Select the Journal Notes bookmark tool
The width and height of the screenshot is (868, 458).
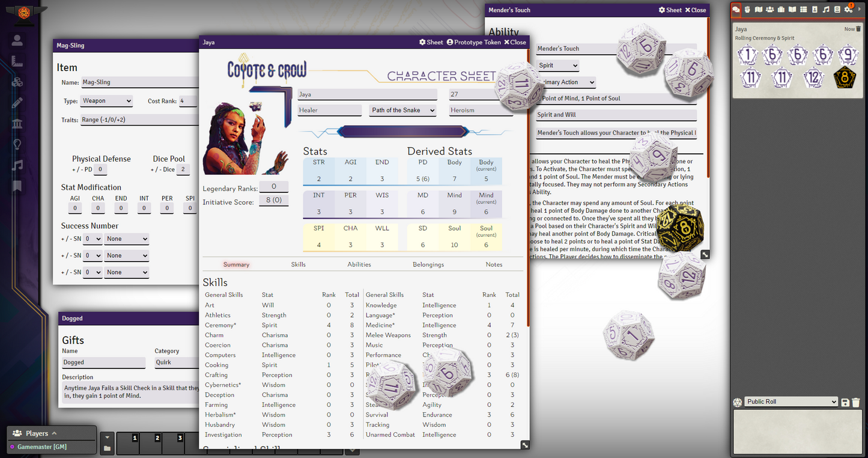(17, 186)
